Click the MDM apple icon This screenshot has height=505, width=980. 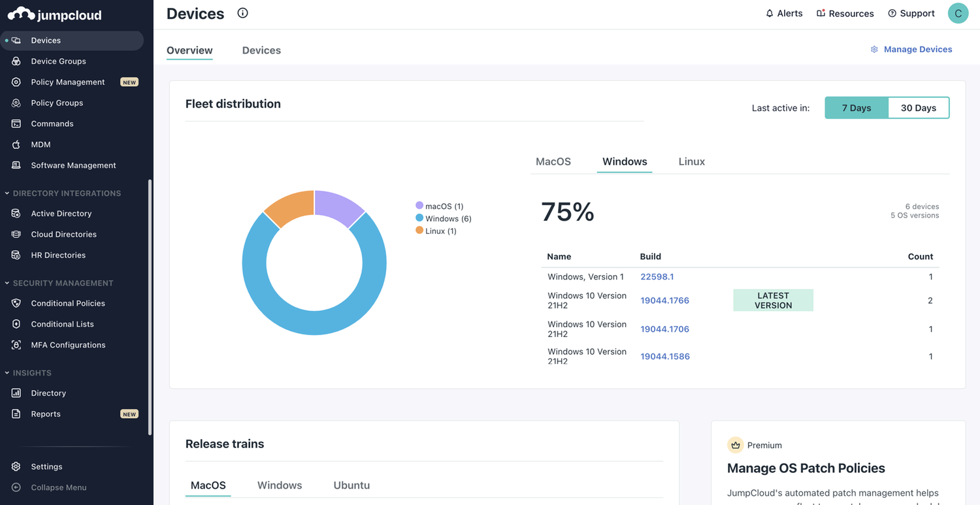pyautogui.click(x=16, y=144)
